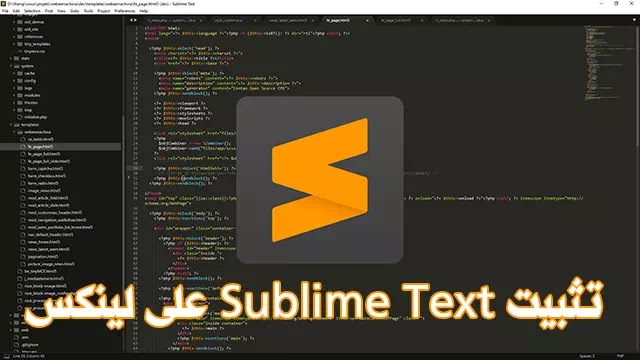Open form_radio.html5 in sidebar

(x=43, y=183)
